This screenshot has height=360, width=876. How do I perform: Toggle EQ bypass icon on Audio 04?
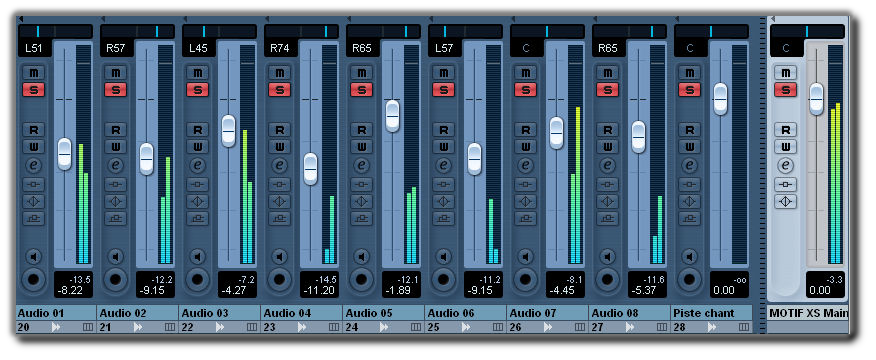(279, 201)
